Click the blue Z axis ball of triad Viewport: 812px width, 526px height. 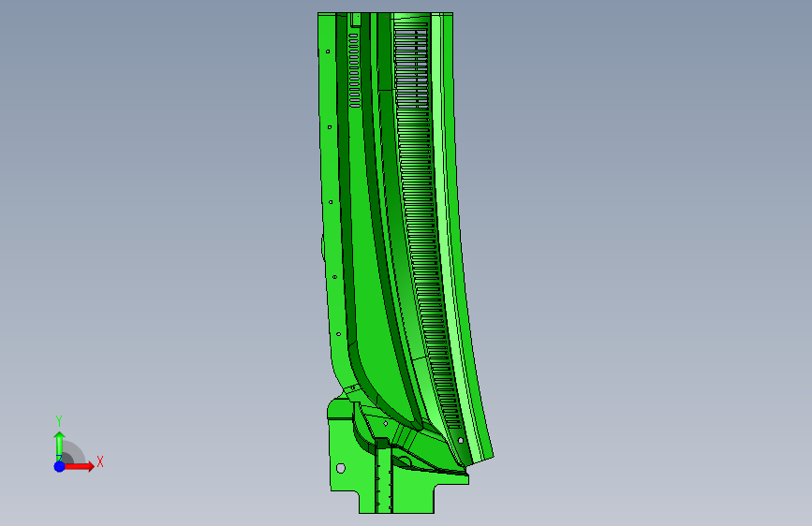click(59, 466)
